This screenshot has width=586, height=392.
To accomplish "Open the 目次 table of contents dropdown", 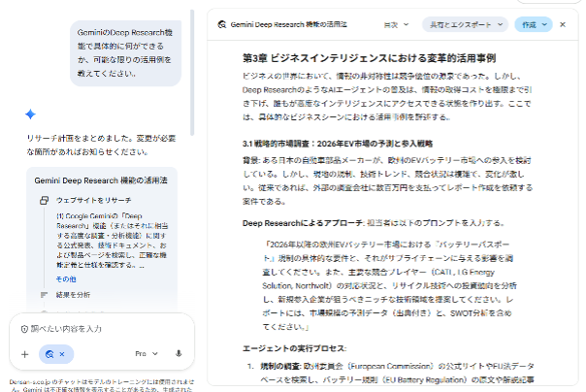I will click(396, 24).
